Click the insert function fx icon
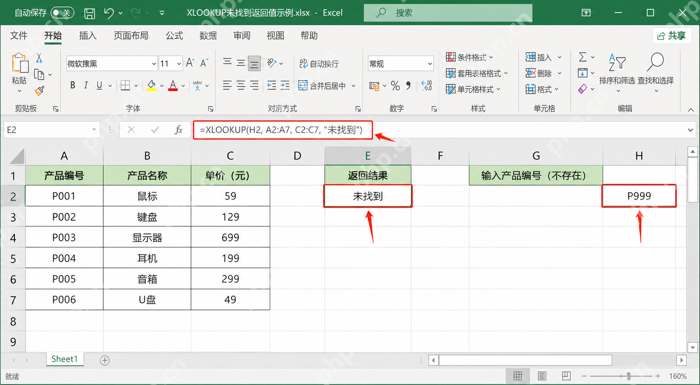This screenshot has height=385, width=700. pos(179,130)
